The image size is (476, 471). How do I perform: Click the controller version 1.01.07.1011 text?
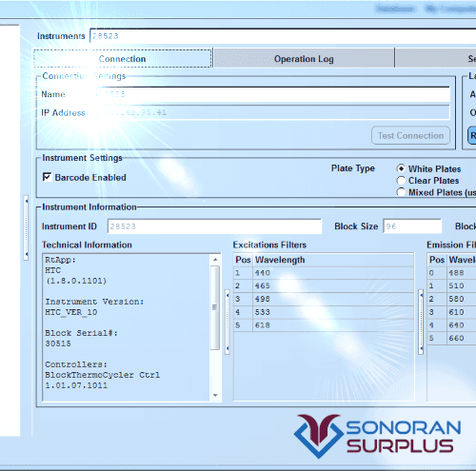coord(76,385)
